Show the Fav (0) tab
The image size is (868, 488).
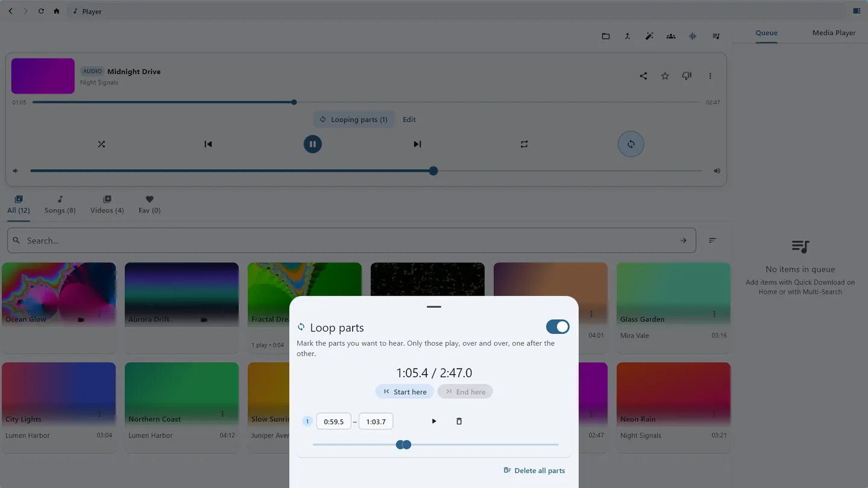(149, 205)
